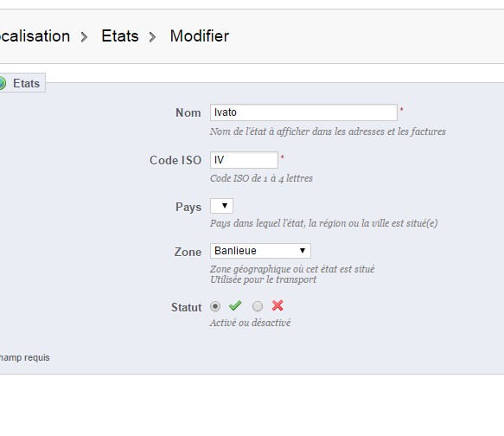Select the deactivated Statut radio button
The height and width of the screenshot is (436, 504).
tap(257, 306)
